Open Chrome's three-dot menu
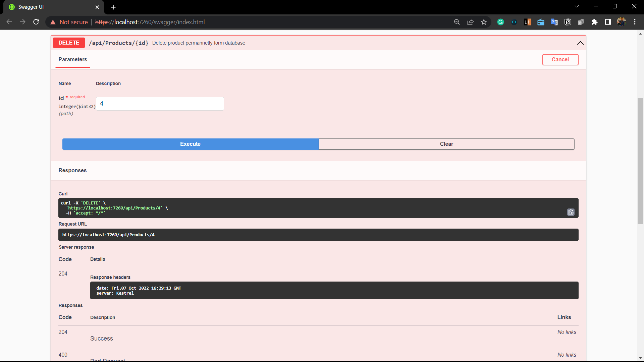 [x=635, y=22]
